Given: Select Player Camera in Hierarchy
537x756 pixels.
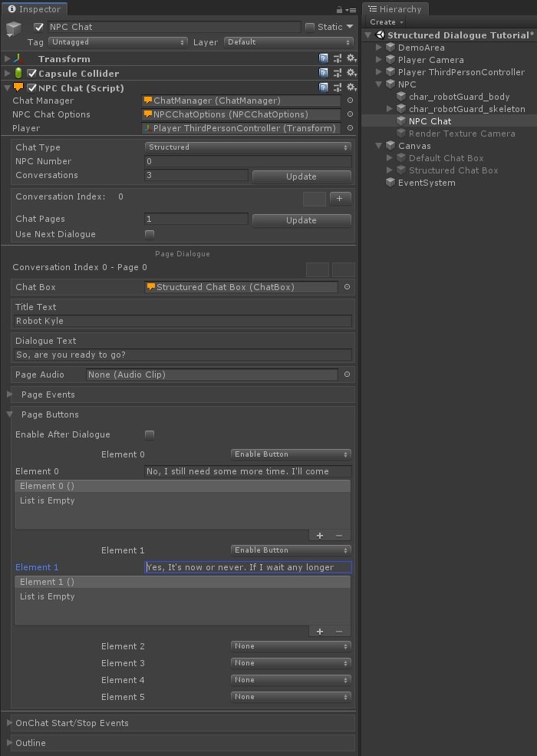Looking at the screenshot, I should (x=431, y=60).
